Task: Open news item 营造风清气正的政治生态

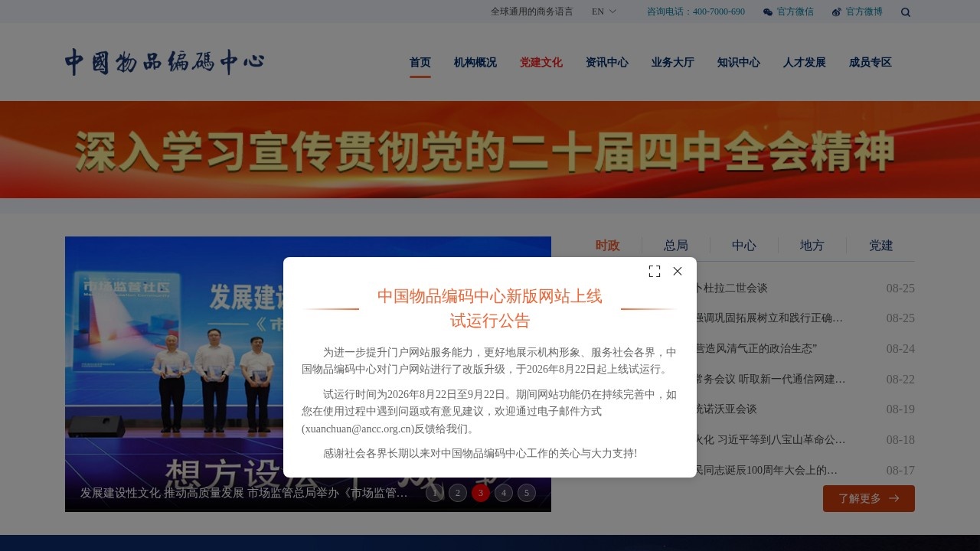Action: (755, 348)
